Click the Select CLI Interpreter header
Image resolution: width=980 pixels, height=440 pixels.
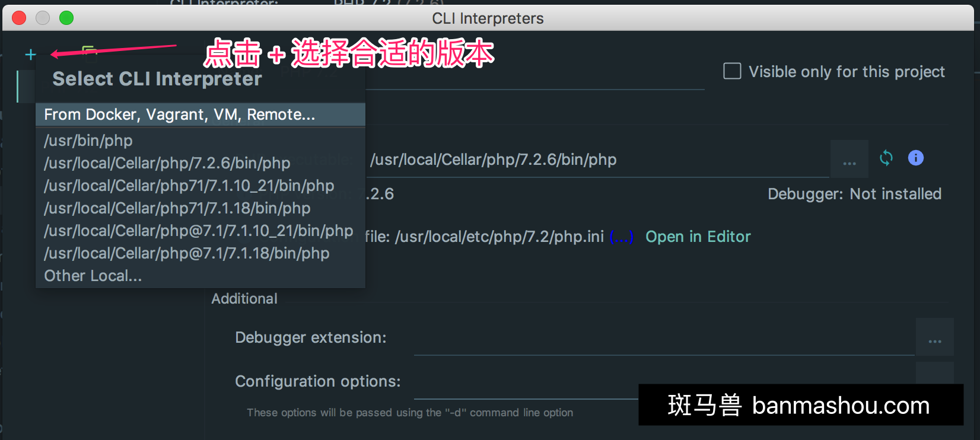click(157, 79)
